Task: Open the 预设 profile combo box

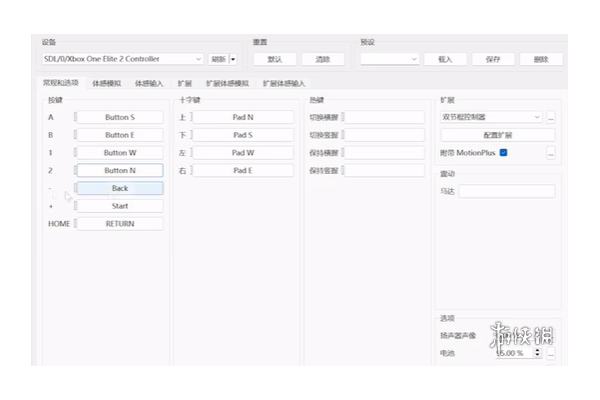Action: pyautogui.click(x=390, y=59)
